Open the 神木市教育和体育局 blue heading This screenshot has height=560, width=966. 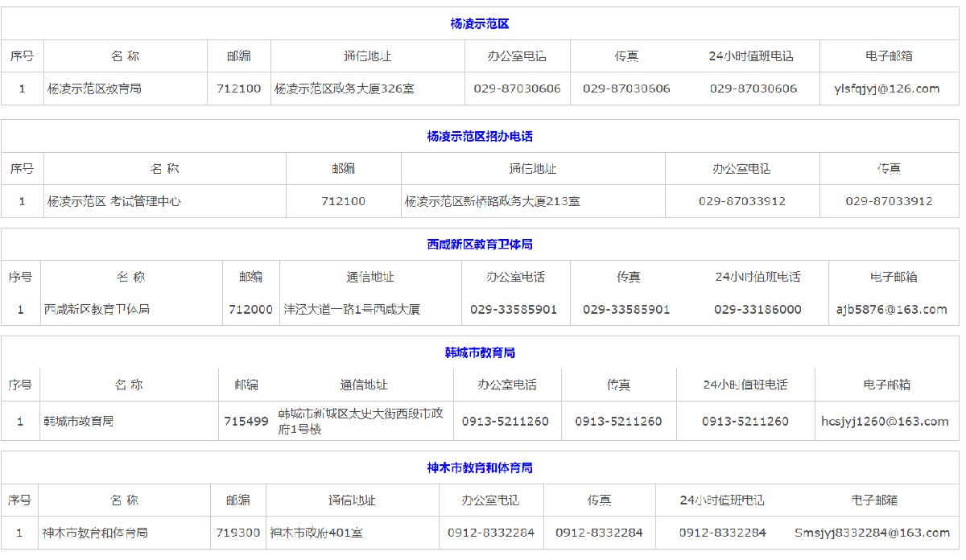480,467
